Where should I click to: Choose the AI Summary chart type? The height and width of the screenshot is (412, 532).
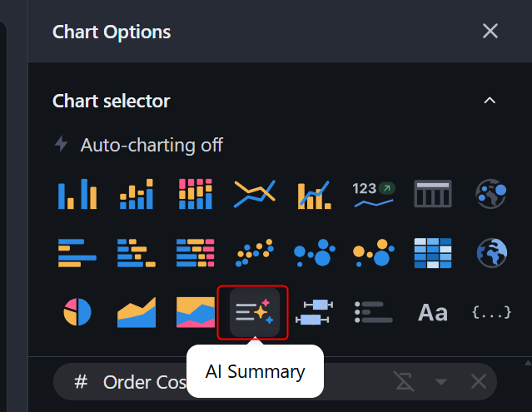click(254, 312)
